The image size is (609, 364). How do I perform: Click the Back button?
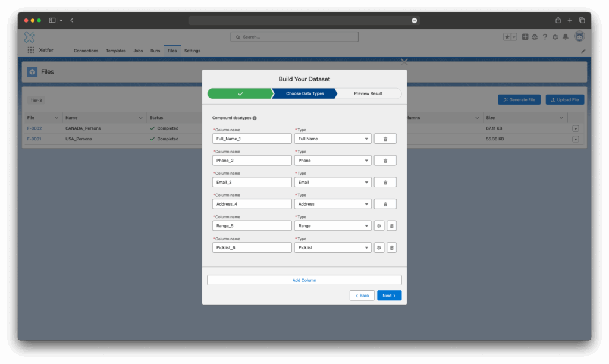362,296
